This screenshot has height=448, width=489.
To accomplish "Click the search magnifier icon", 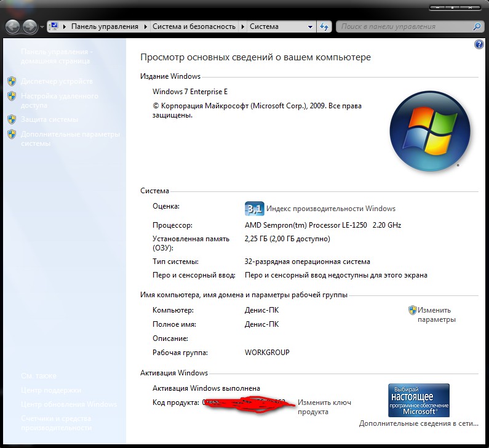I will (477, 27).
